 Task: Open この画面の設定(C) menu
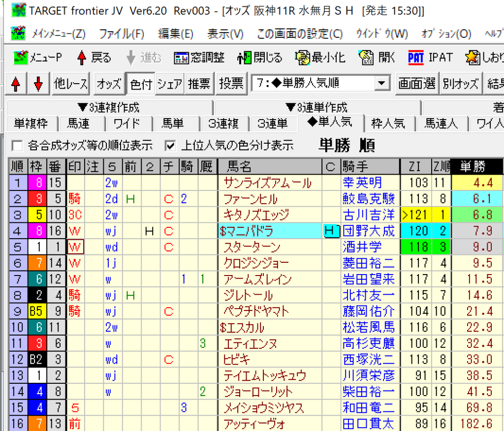coord(300,33)
